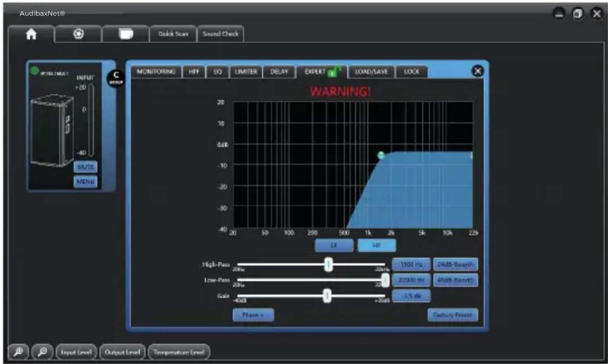This screenshot has width=608, height=364.
Task: Open the LIMITER tab
Action: [x=246, y=72]
